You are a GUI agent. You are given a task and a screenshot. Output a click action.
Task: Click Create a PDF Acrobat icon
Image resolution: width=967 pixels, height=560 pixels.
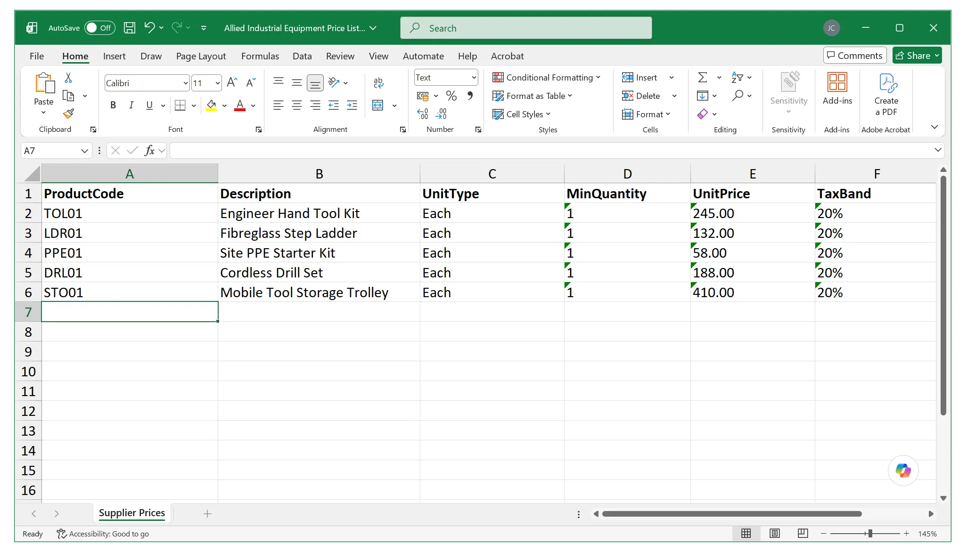[886, 95]
